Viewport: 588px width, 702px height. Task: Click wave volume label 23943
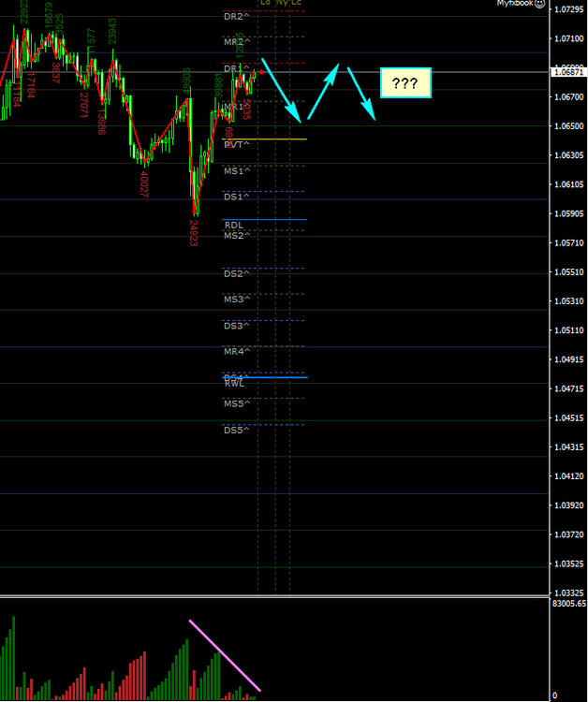(x=112, y=31)
